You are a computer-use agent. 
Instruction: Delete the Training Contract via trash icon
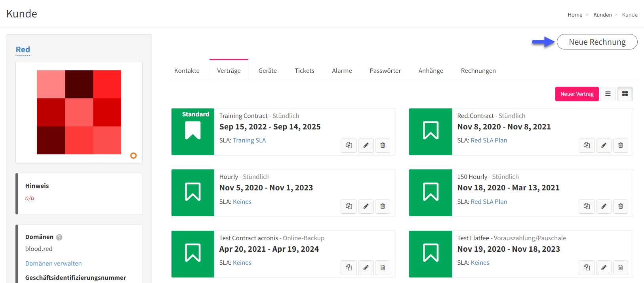pyautogui.click(x=383, y=145)
